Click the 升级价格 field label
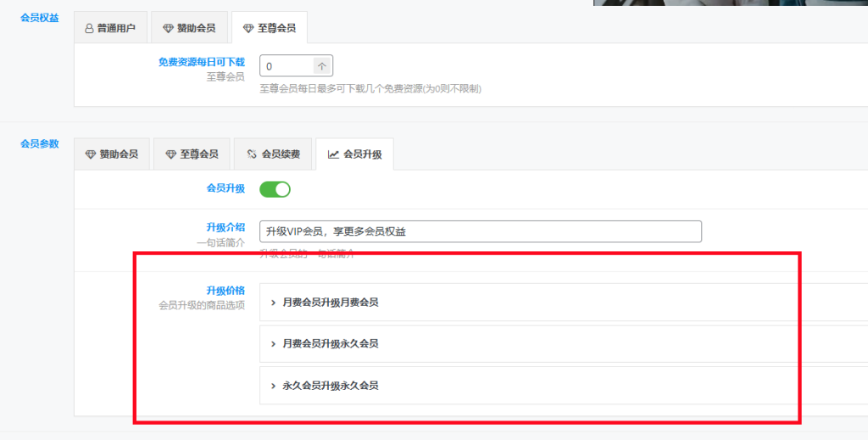Screen dimensions: 868x440 (225, 291)
